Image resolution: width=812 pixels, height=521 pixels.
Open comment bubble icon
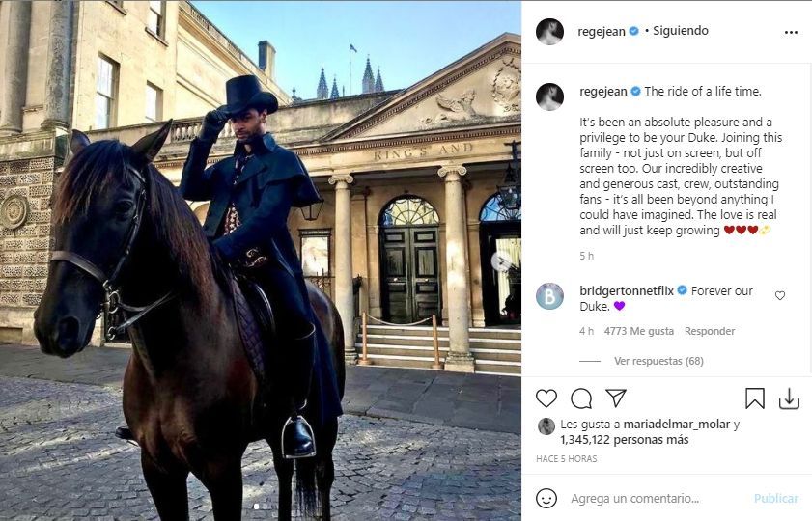pyautogui.click(x=581, y=398)
